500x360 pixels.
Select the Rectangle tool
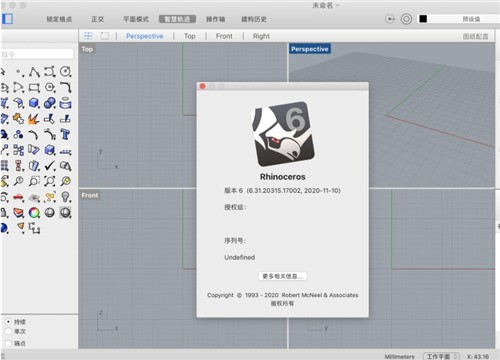click(34, 87)
